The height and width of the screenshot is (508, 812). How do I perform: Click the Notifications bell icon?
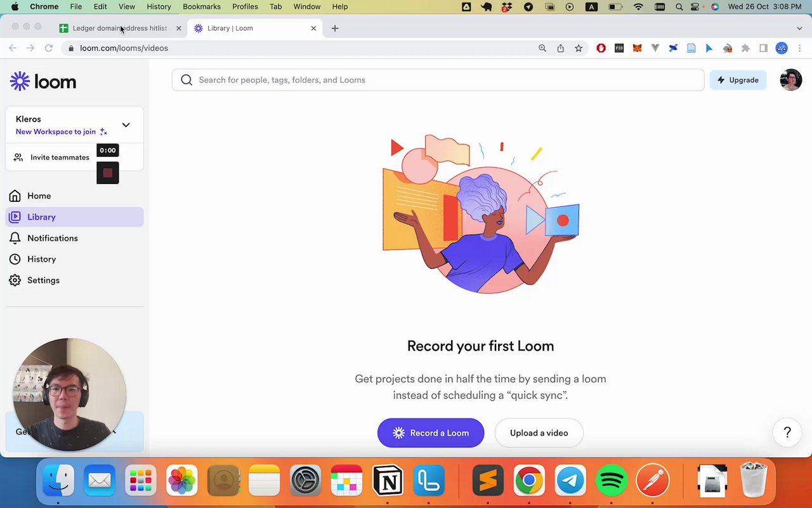tap(15, 238)
